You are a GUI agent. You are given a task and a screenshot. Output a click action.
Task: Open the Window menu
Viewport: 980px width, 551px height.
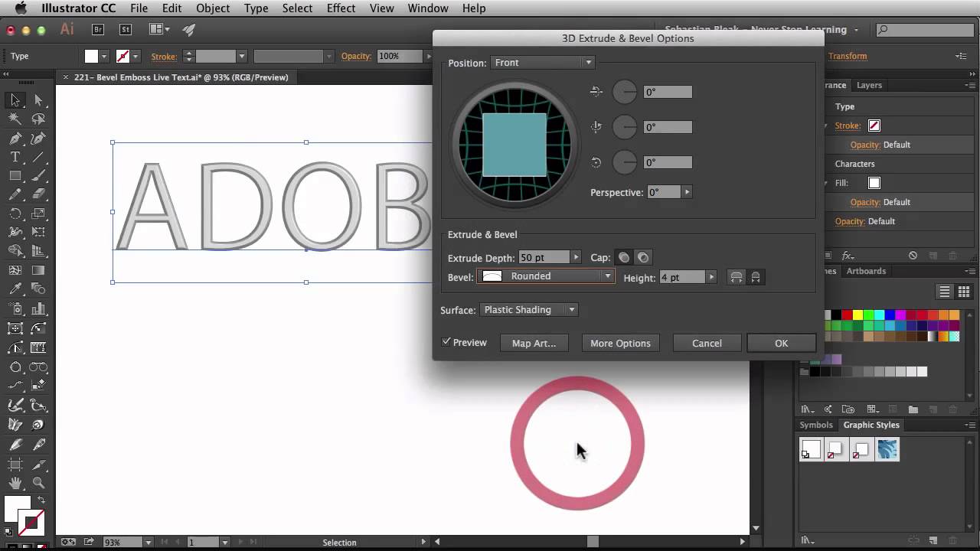click(428, 8)
